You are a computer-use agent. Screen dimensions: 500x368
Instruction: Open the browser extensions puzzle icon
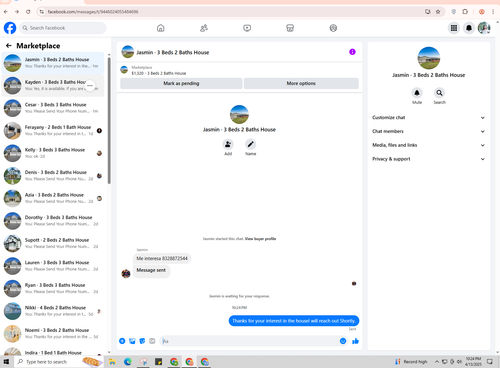[x=465, y=12]
